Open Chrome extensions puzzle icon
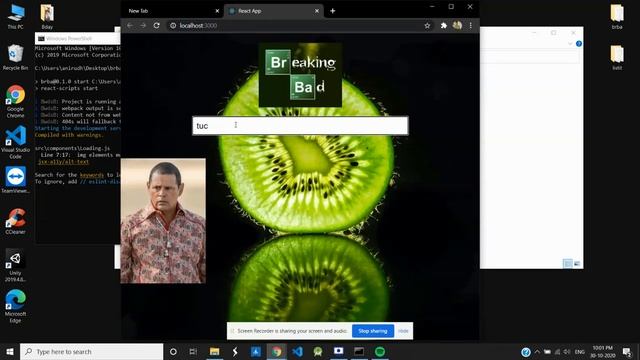 (444, 25)
